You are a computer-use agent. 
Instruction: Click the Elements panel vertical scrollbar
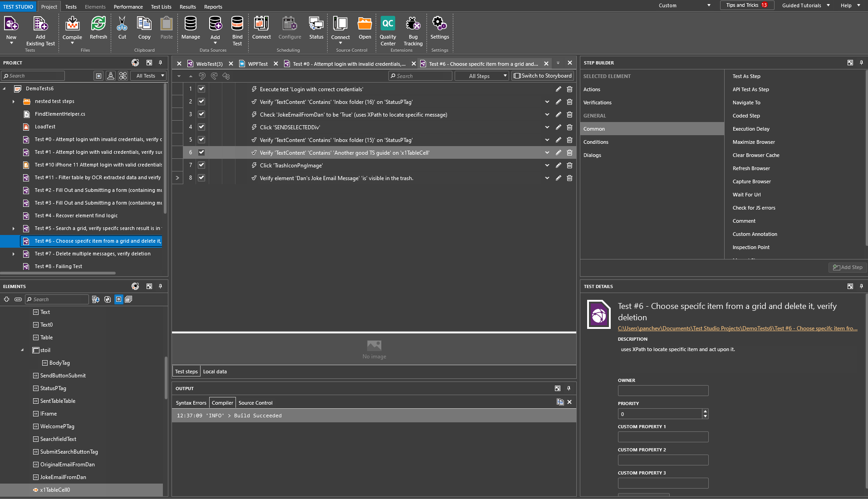click(166, 377)
